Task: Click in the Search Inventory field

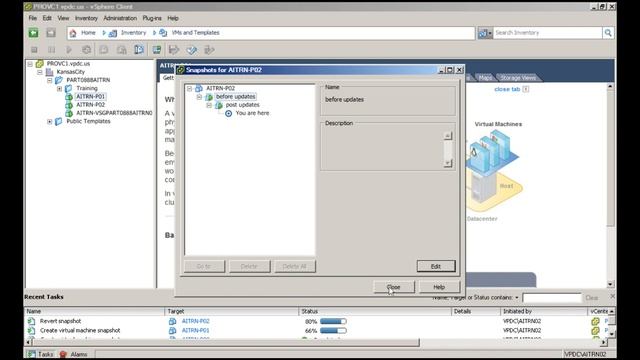Action: point(547,33)
